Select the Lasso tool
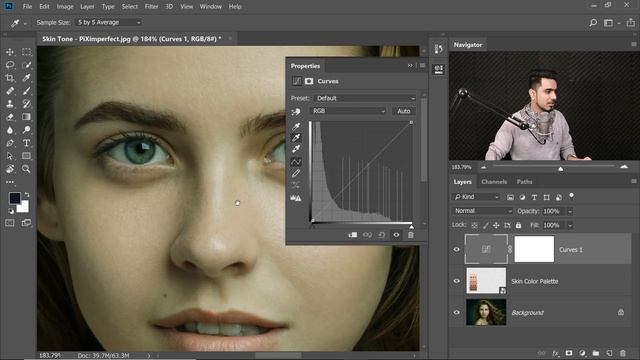 [x=10, y=65]
